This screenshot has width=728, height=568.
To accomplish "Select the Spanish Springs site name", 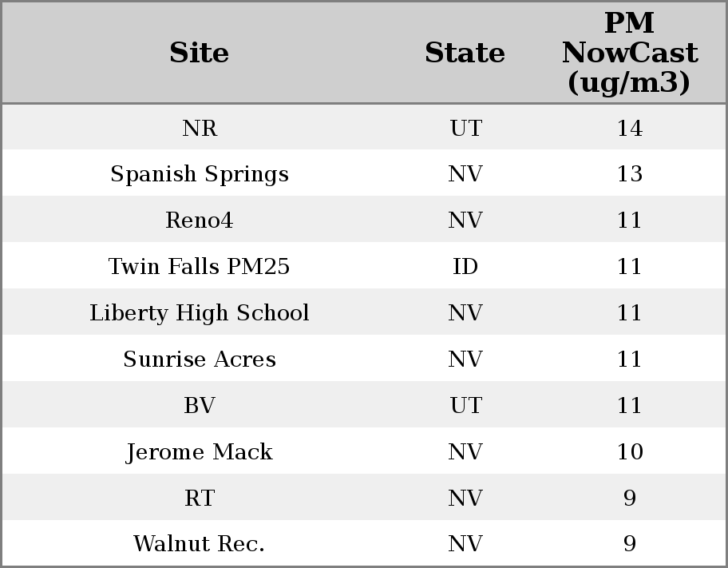I will (x=200, y=174).
